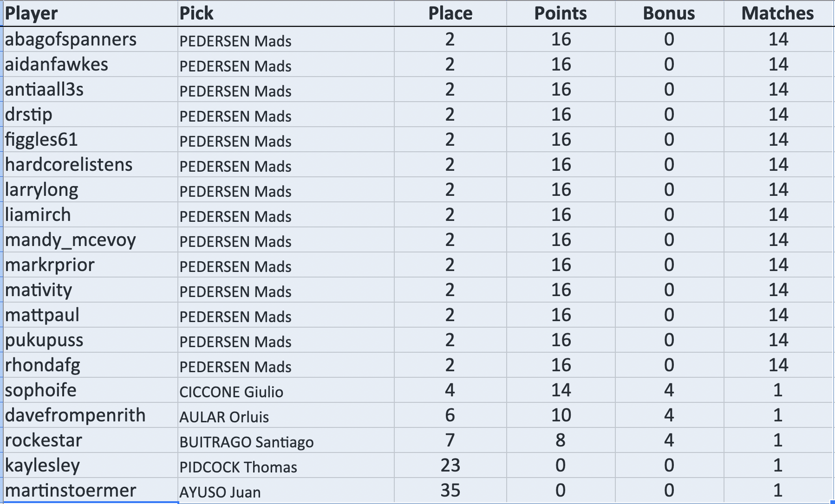Click the PIDCOCK Thomas cell
Screen dimensions: 835x504
[x=238, y=467]
